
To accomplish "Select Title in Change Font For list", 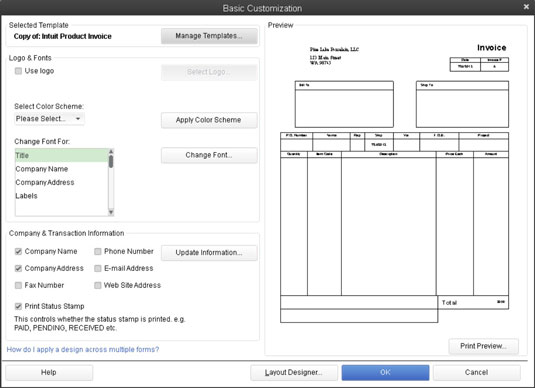I will 61,156.
